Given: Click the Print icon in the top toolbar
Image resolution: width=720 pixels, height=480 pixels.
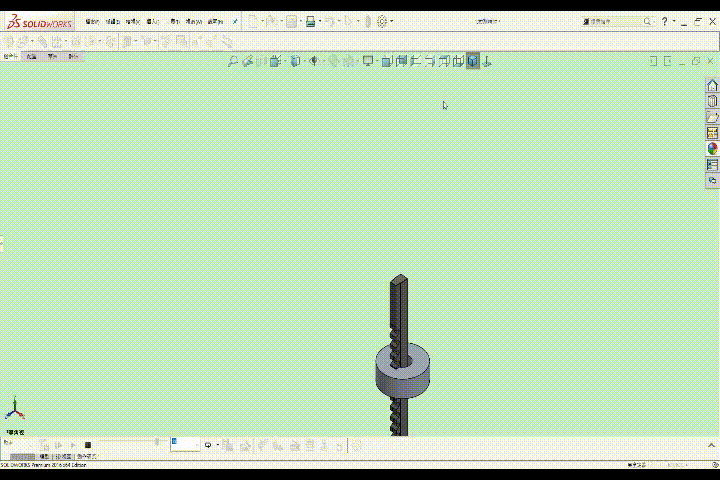Looking at the screenshot, I should (x=311, y=21).
